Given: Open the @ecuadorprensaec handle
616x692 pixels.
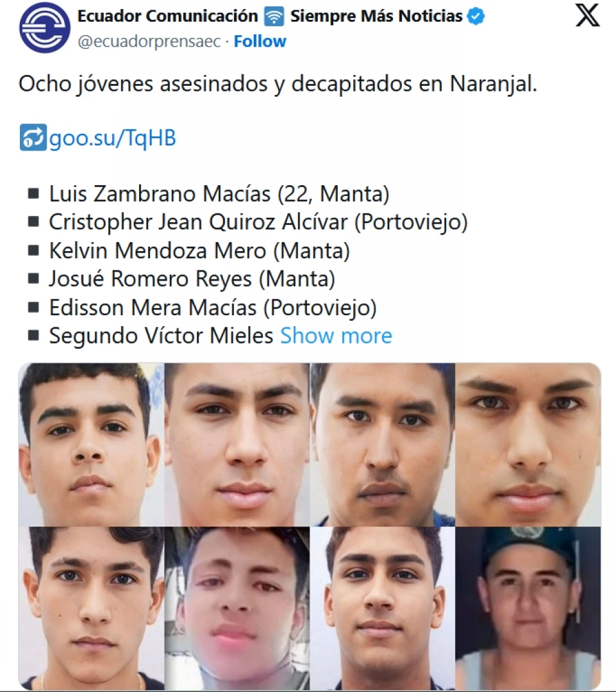Looking at the screenshot, I should (x=149, y=42).
